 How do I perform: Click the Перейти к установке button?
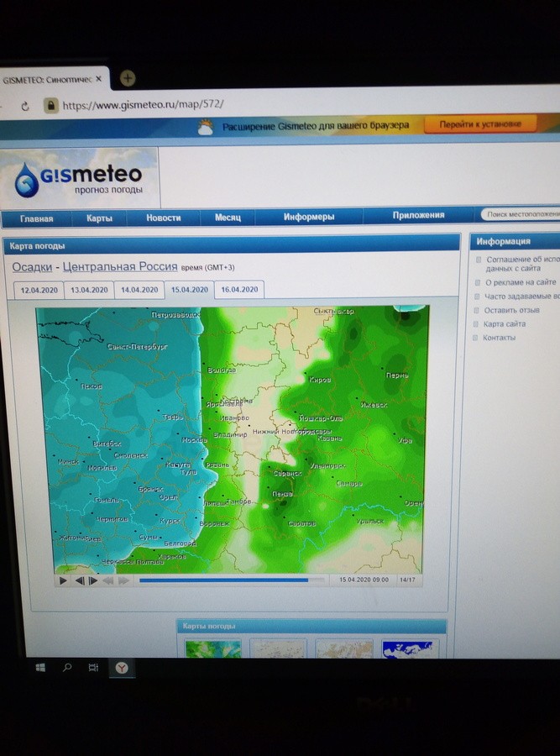pyautogui.click(x=479, y=124)
